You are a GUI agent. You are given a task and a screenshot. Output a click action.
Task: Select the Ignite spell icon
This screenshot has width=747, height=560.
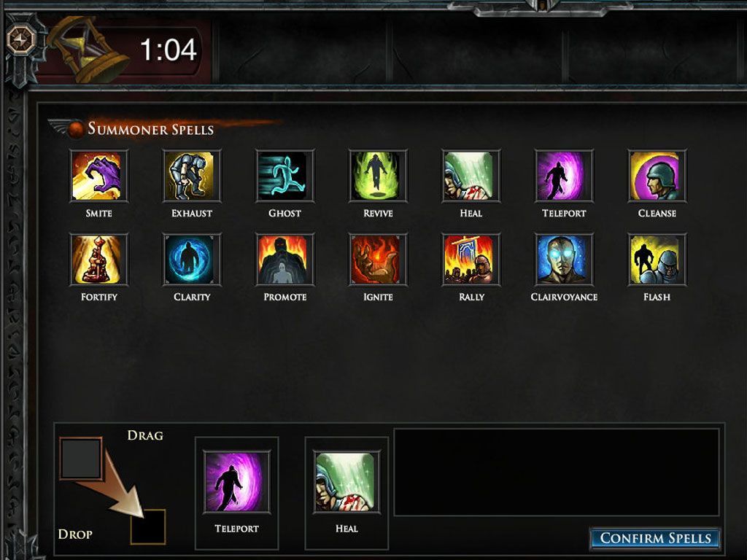click(x=378, y=260)
